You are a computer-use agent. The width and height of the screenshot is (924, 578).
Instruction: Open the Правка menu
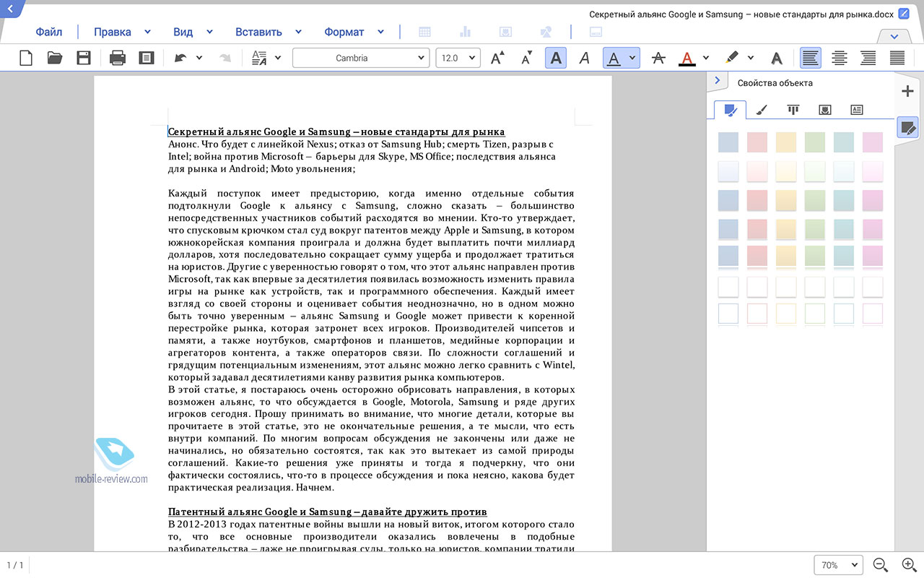113,32
